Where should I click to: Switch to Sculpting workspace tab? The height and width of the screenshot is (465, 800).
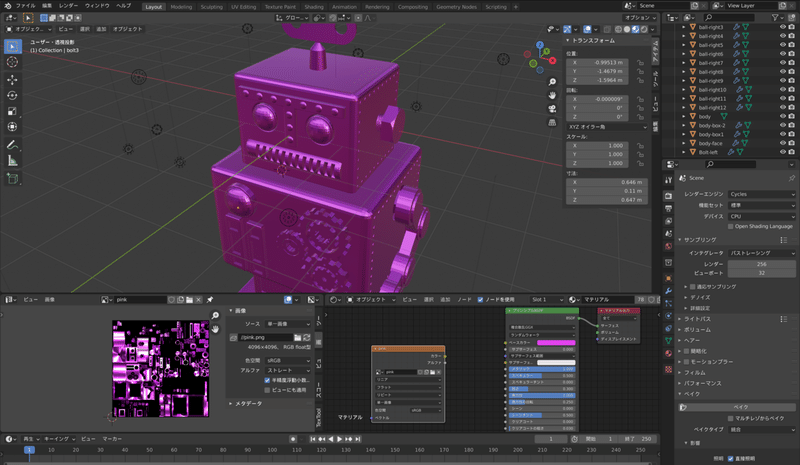click(x=211, y=7)
